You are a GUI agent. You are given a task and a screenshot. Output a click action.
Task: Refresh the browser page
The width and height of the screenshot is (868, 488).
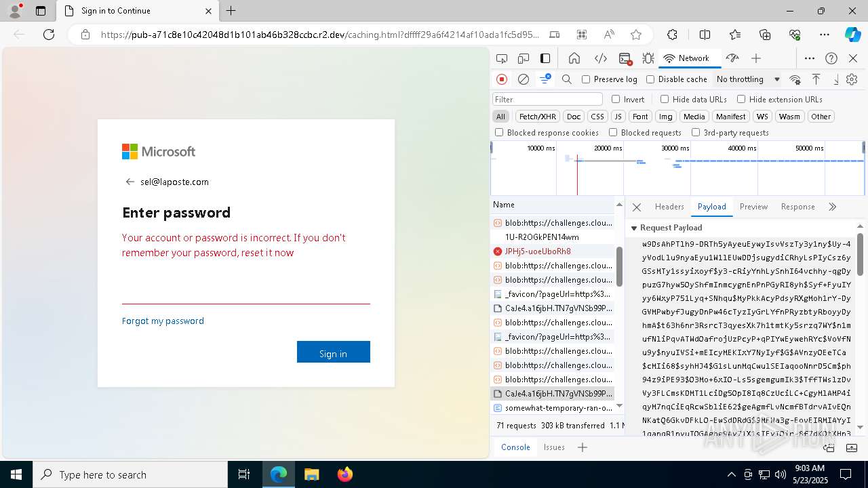[49, 35]
